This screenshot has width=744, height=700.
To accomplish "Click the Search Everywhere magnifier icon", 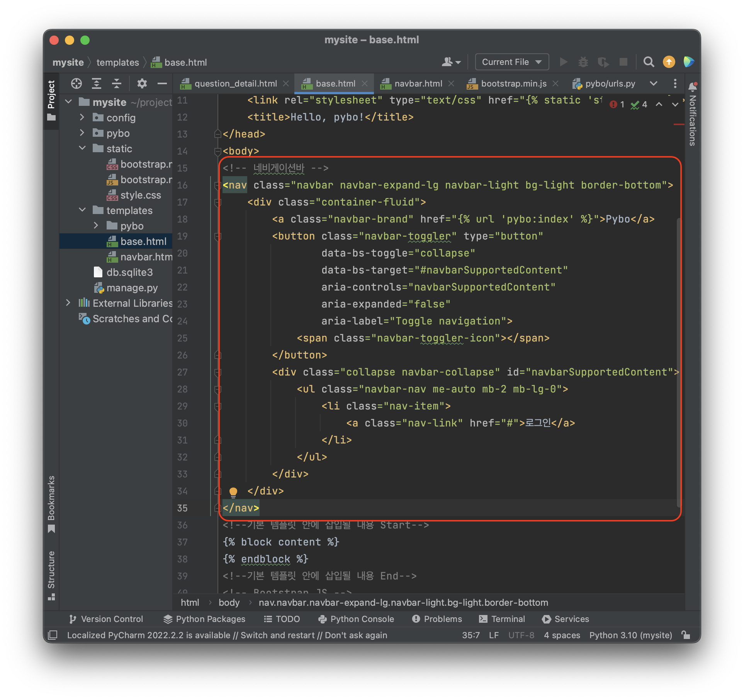I will click(x=649, y=62).
